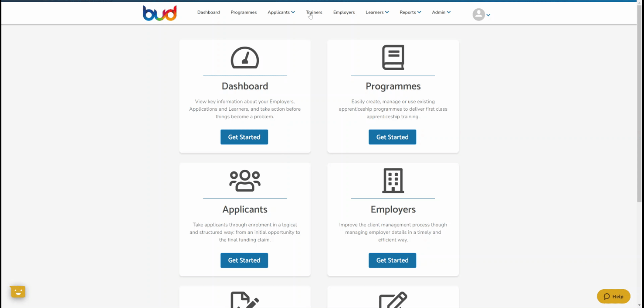Click the Programmes book icon on its card
Viewport: 644px width, 308px height.
[393, 58]
